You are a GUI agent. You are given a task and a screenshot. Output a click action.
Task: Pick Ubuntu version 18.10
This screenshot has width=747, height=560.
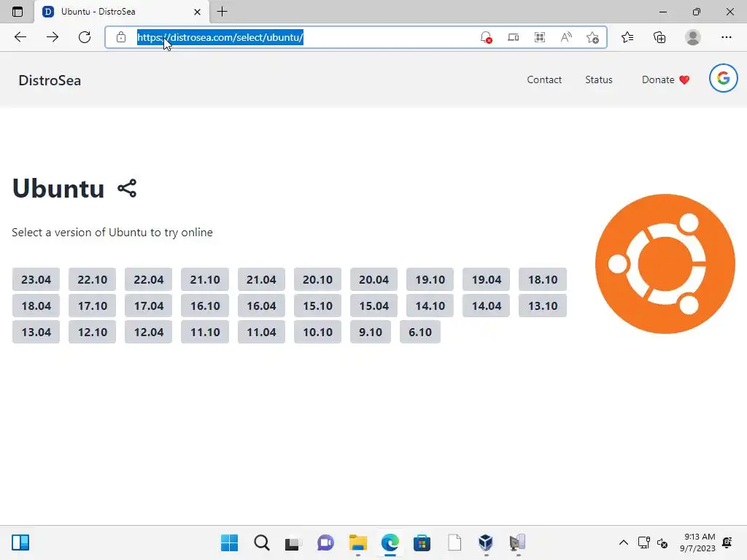543,279
